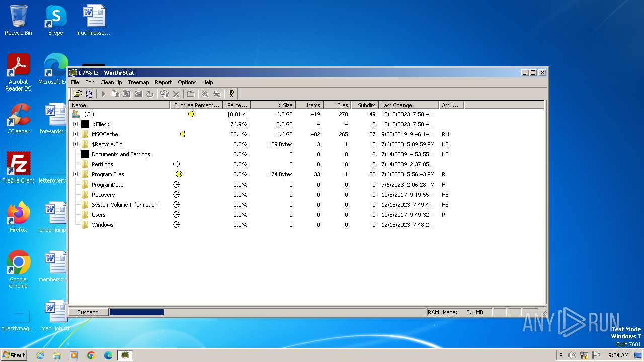This screenshot has height=362, width=644.
Task: Open the Clean Up menu
Action: 111,82
